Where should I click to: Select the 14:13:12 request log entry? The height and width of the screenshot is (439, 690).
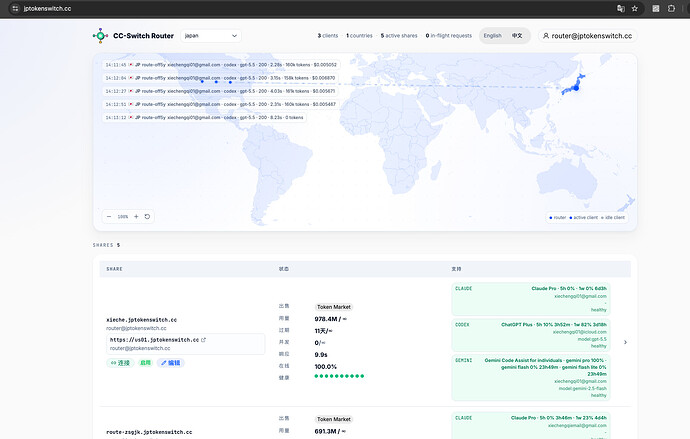point(205,117)
